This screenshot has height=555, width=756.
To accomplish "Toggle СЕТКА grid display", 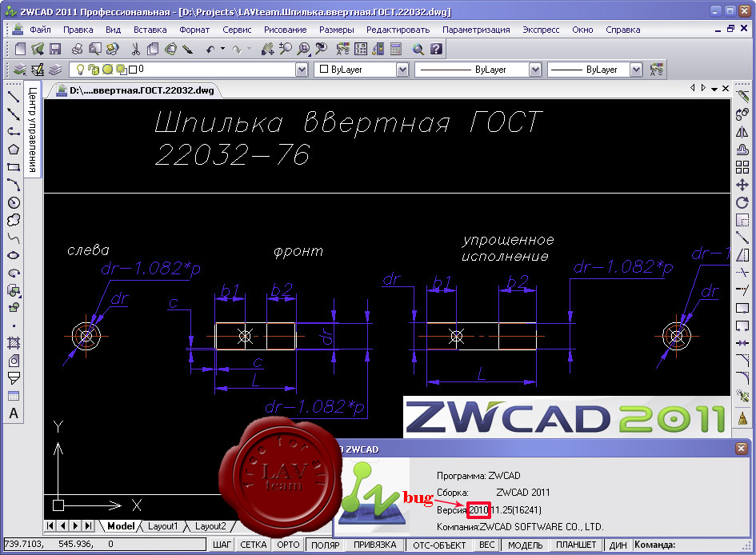I will pyautogui.click(x=253, y=545).
